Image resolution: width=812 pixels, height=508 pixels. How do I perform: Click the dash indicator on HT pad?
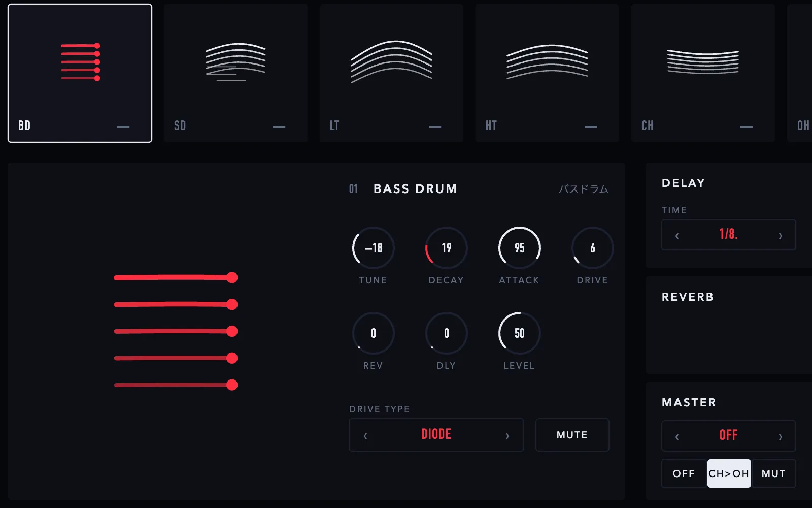[591, 126]
